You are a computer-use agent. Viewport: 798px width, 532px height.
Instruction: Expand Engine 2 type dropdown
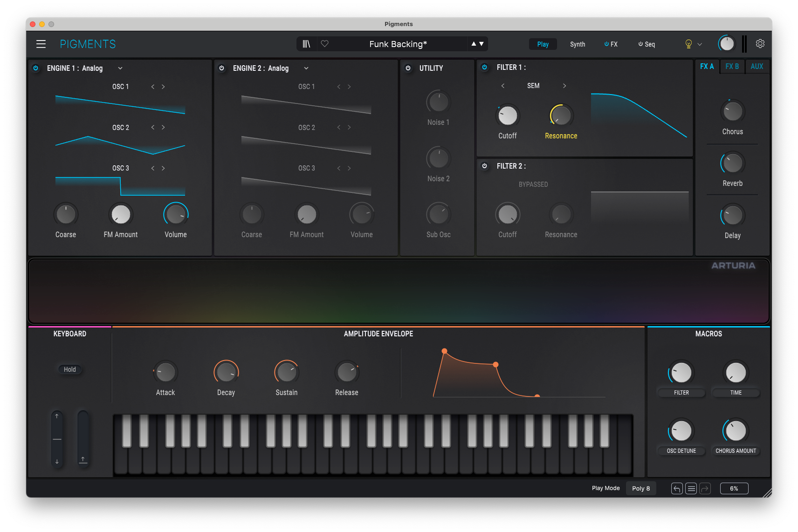(306, 68)
